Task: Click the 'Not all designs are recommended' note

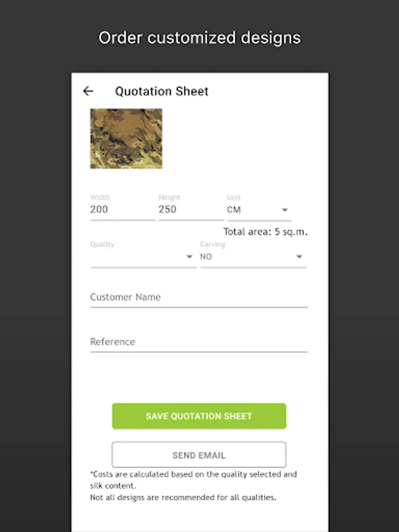Action: pyautogui.click(x=183, y=498)
